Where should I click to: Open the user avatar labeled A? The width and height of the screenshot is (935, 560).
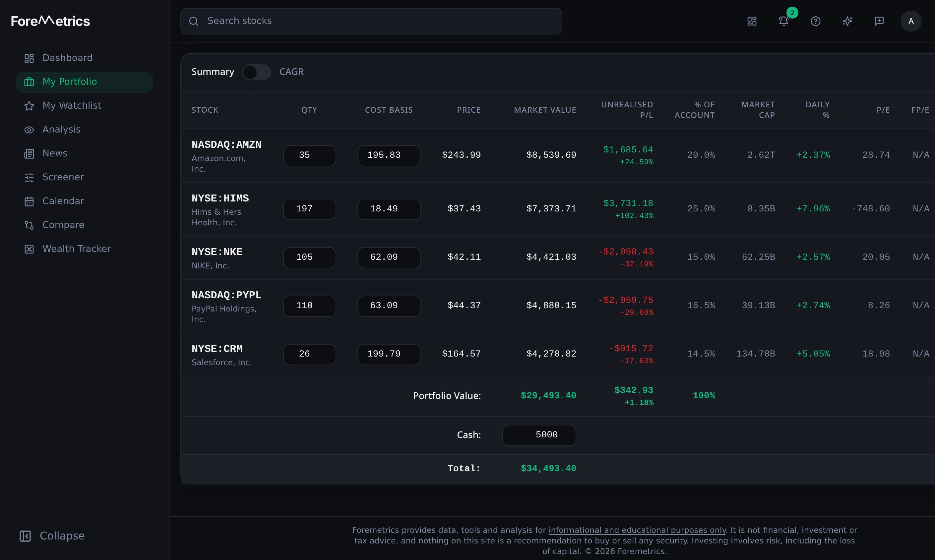(911, 21)
